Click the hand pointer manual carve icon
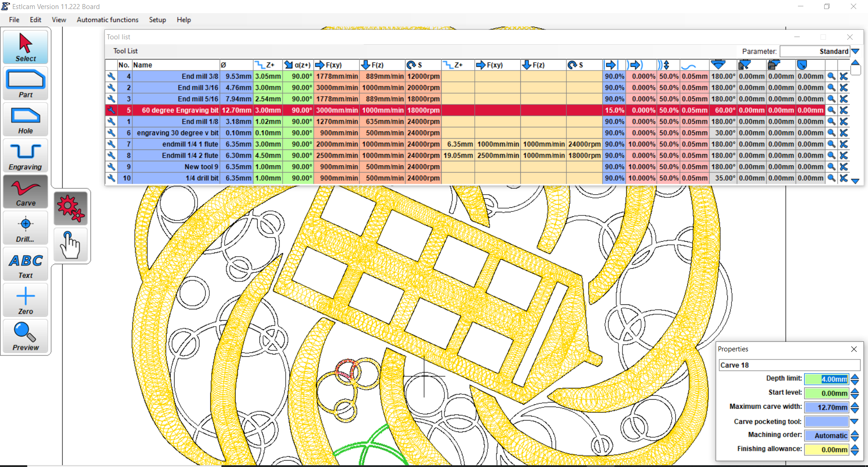The height and width of the screenshot is (467, 868). pos(71,244)
